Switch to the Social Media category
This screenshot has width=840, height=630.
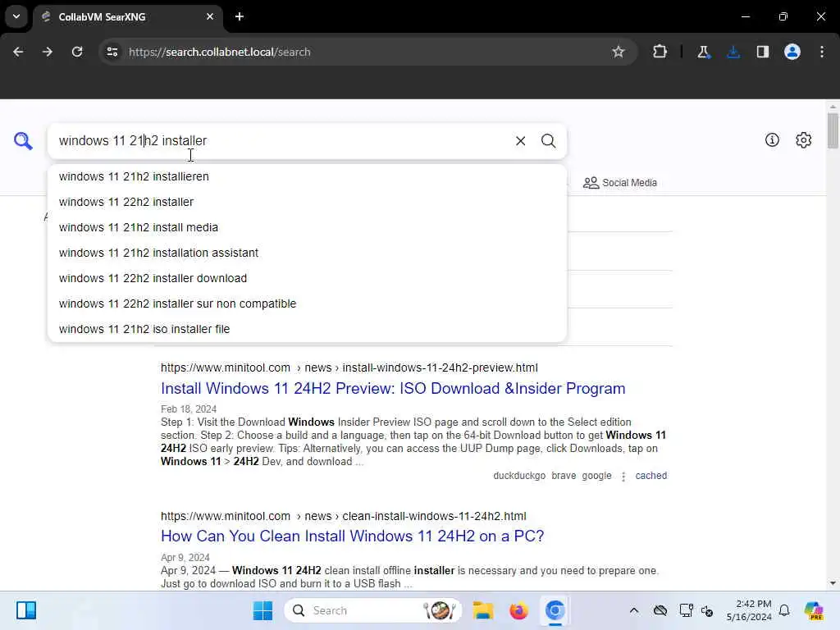pyautogui.click(x=620, y=183)
